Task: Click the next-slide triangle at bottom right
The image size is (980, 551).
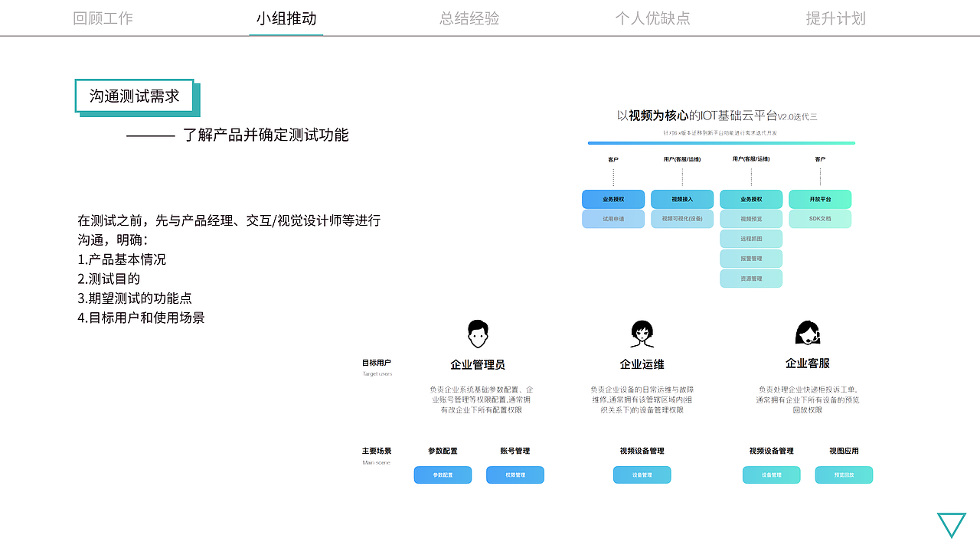Action: click(952, 525)
